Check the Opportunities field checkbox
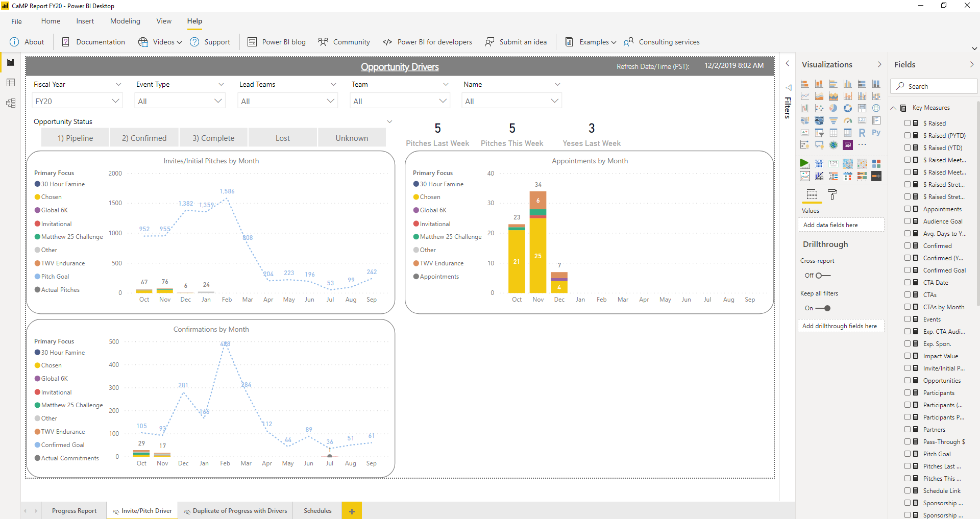This screenshot has width=980, height=519. 908,380
